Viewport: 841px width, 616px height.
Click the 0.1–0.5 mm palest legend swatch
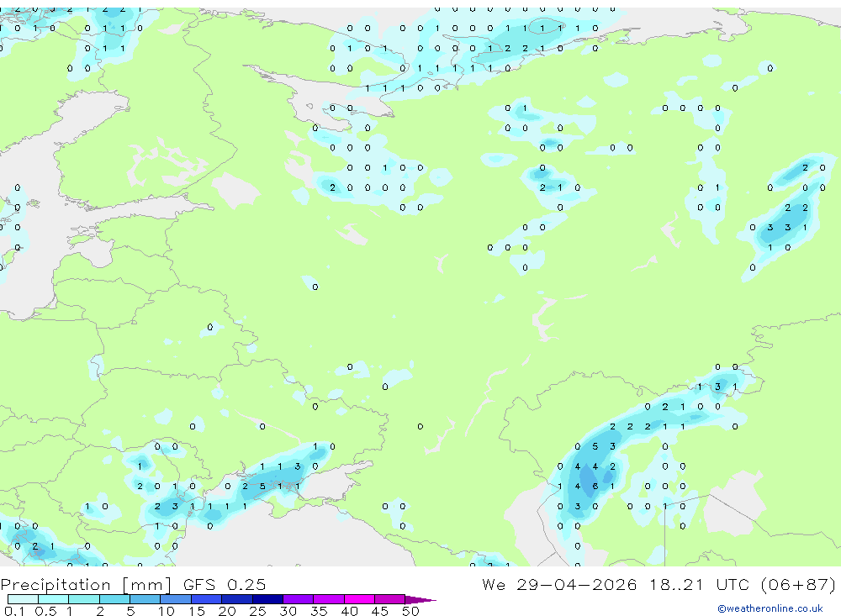[23, 599]
